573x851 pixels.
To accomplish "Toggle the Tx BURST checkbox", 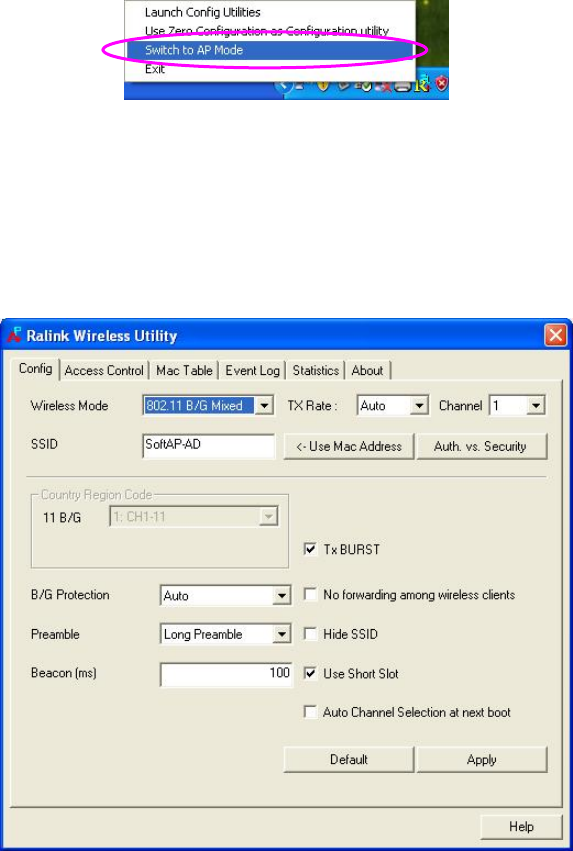I will (x=310, y=549).
